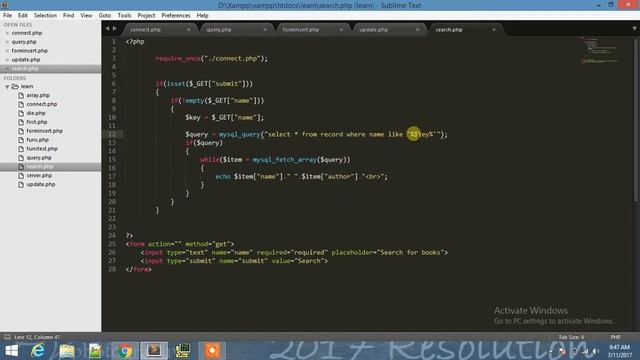Open the Help menu
640x360 pixels.
click(202, 16)
